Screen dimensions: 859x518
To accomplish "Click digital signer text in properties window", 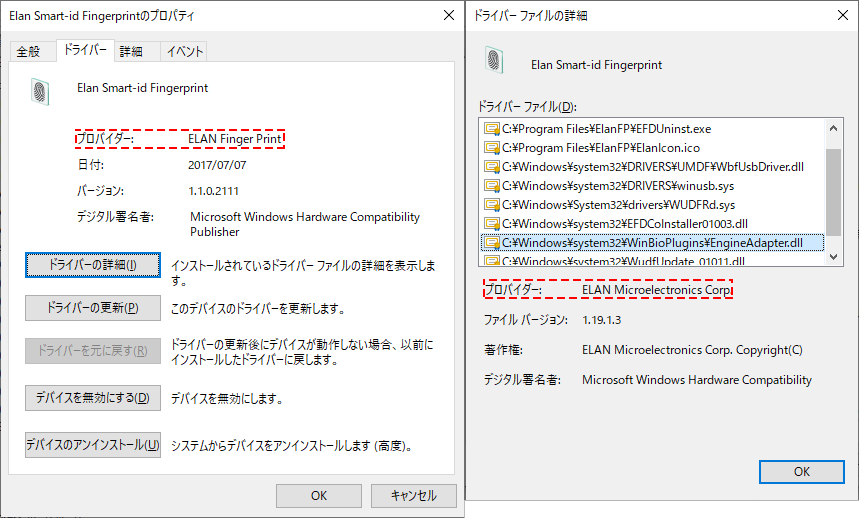I will tap(305, 224).
